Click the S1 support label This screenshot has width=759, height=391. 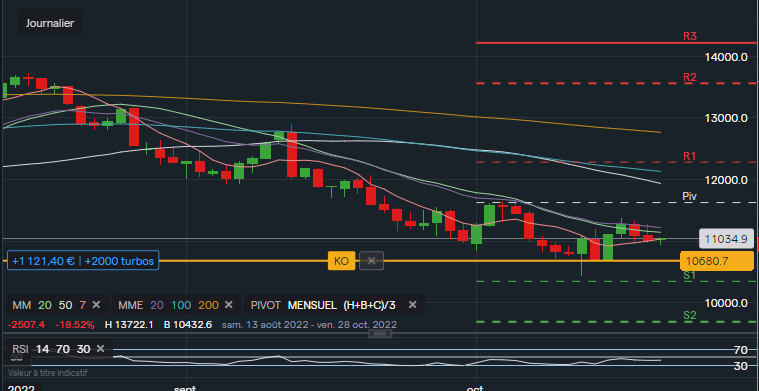pyautogui.click(x=690, y=275)
